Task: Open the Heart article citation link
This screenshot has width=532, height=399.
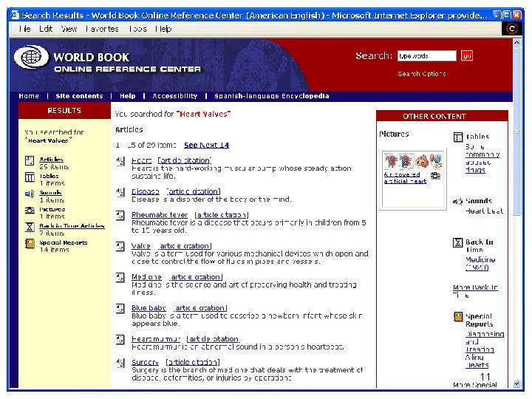Action: point(184,160)
